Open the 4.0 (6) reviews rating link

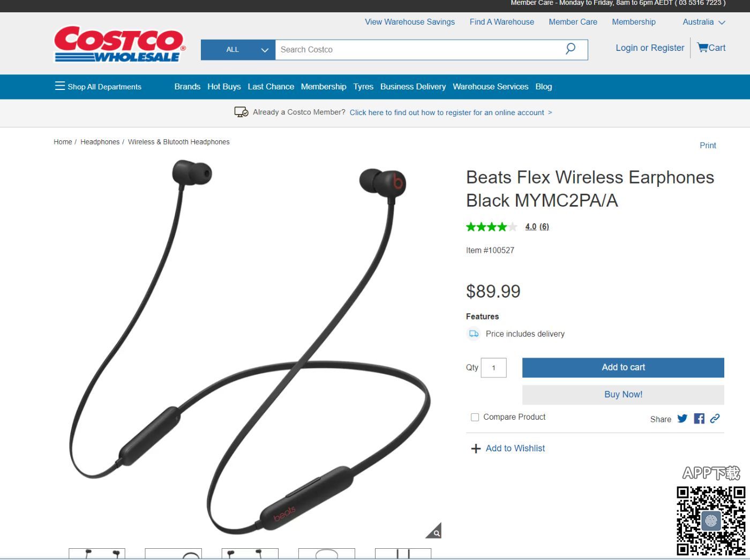(x=537, y=226)
